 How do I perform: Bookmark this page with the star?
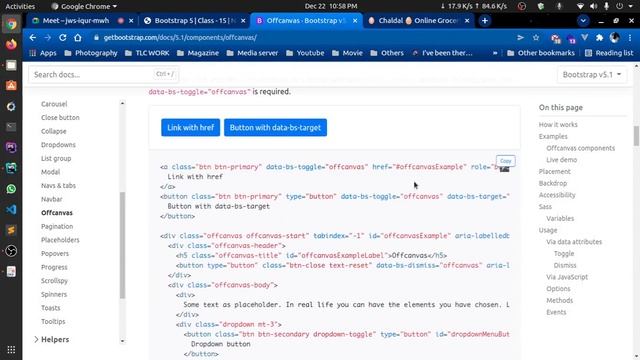click(x=536, y=38)
